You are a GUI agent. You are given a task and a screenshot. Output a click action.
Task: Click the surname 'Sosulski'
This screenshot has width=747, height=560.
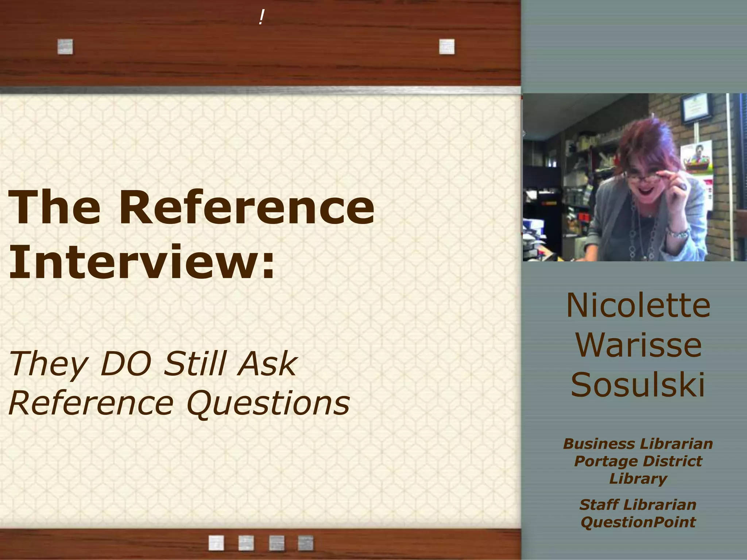pos(638,384)
